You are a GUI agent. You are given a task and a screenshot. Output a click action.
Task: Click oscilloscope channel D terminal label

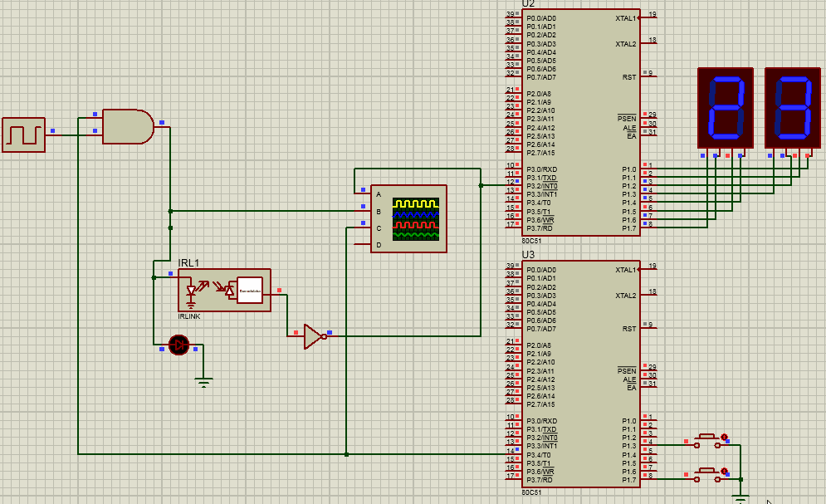pos(379,246)
